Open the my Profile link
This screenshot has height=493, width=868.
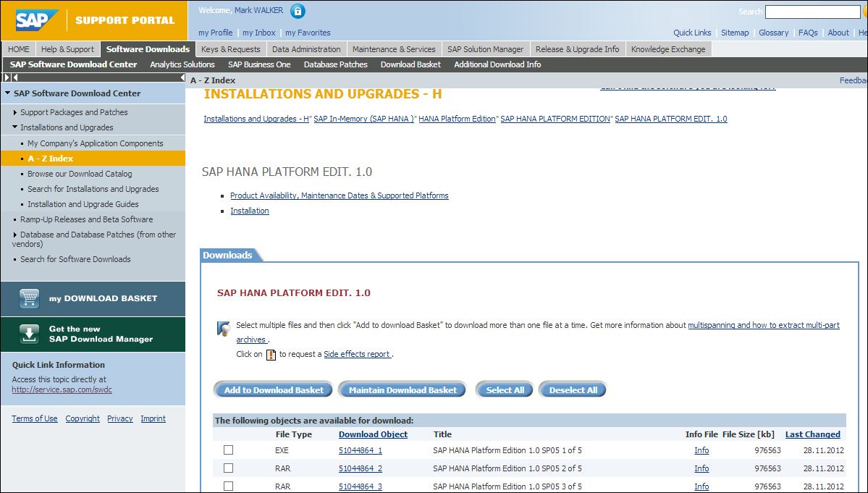point(216,33)
